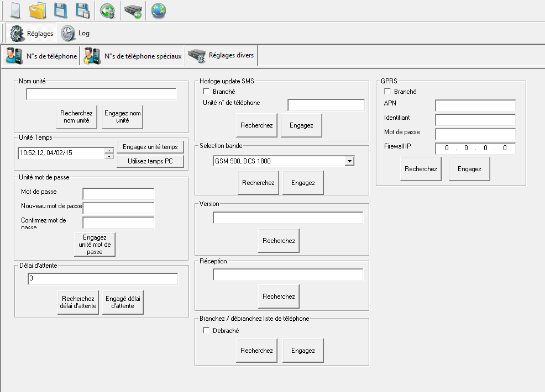The width and height of the screenshot is (545, 392).
Task: Click the globe icon in toolbar
Action: pos(159,10)
